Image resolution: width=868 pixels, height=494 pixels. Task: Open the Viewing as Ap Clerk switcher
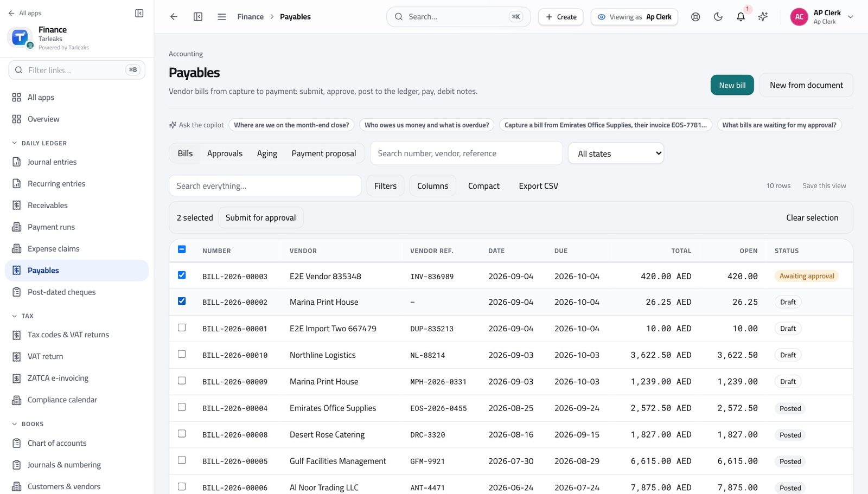click(x=634, y=17)
